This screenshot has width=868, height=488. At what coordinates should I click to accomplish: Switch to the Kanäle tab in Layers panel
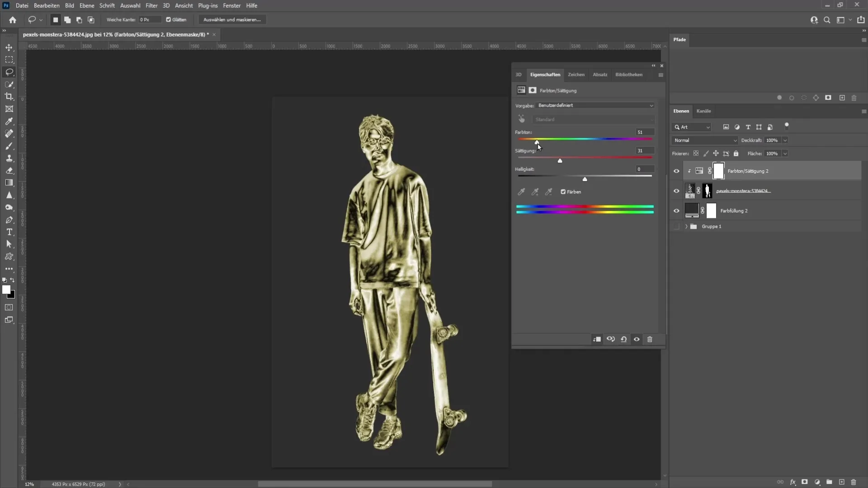coord(703,111)
